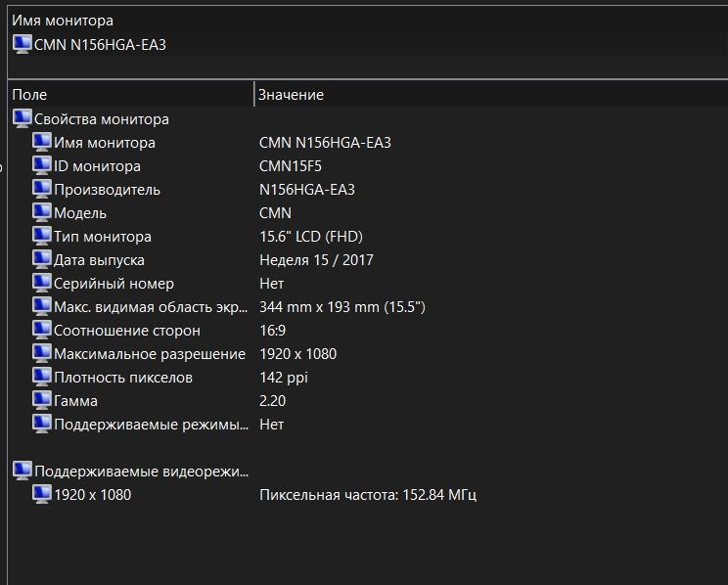The width and height of the screenshot is (728, 585).
Task: Select the Макс. видимая область экр... label
Action: coord(151,307)
